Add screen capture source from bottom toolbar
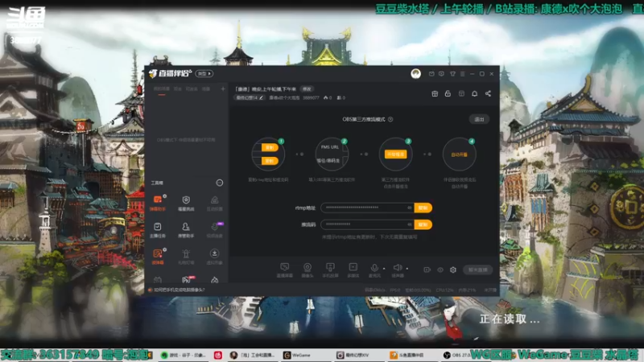Viewport: 644px width, 362px height. 285,269
